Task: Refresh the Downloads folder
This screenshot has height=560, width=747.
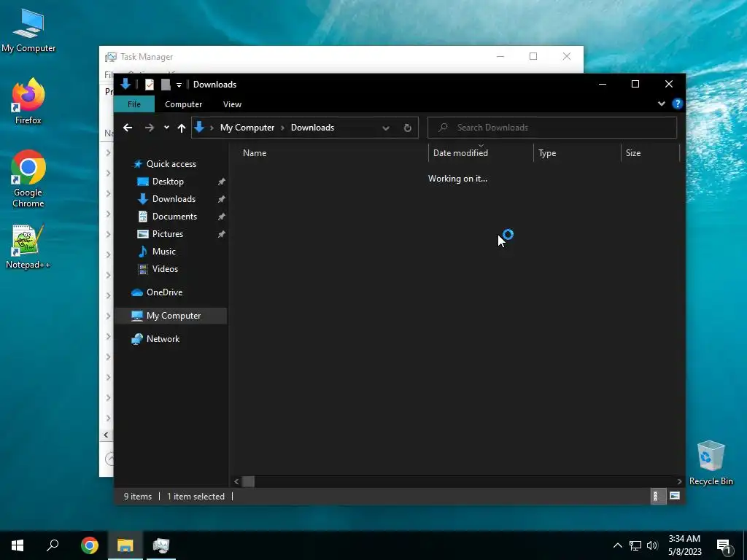Action: pyautogui.click(x=407, y=128)
